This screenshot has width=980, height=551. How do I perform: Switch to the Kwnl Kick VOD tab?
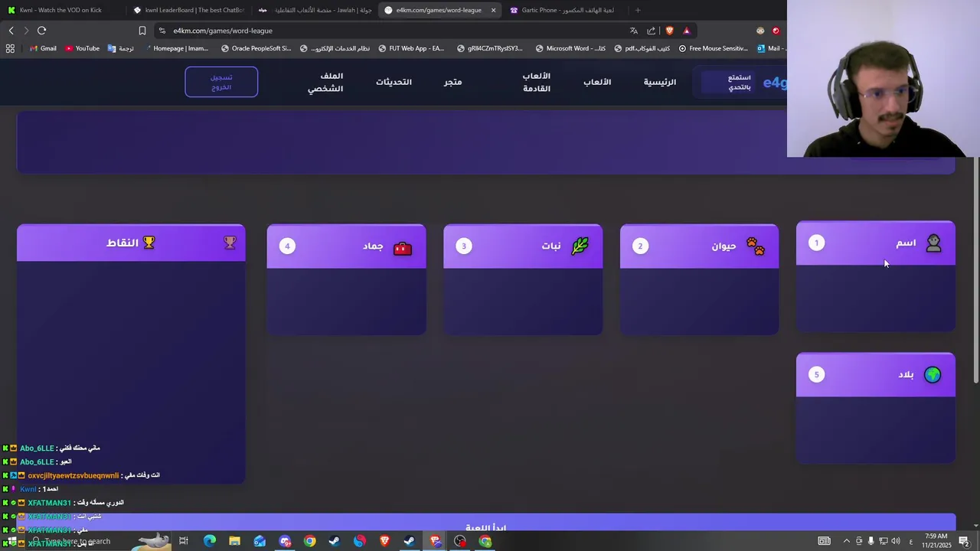(61, 10)
